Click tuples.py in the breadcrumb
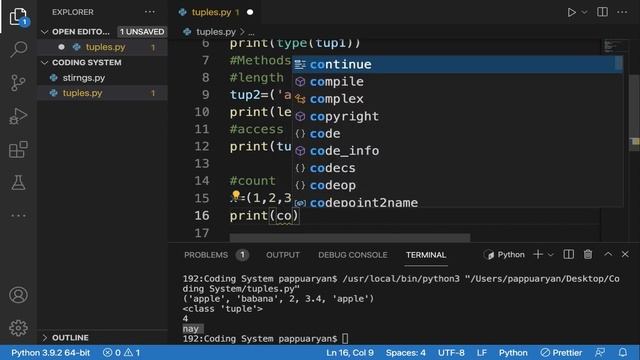Image resolution: width=640 pixels, height=360 pixels. tap(216, 31)
